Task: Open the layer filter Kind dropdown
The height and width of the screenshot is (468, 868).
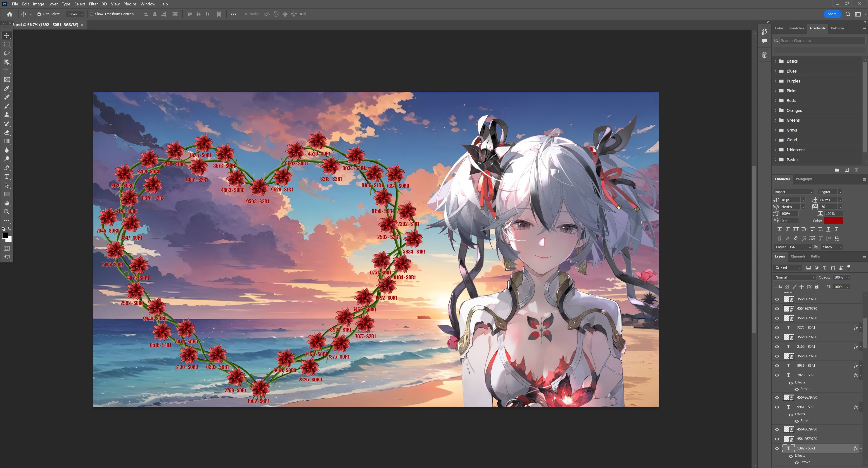Action: click(787, 268)
